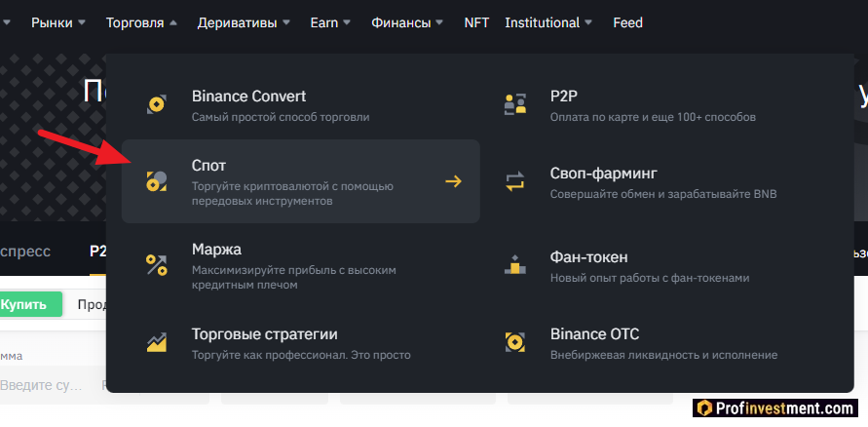
Task: Click the Binance OTC icon
Action: (x=515, y=342)
